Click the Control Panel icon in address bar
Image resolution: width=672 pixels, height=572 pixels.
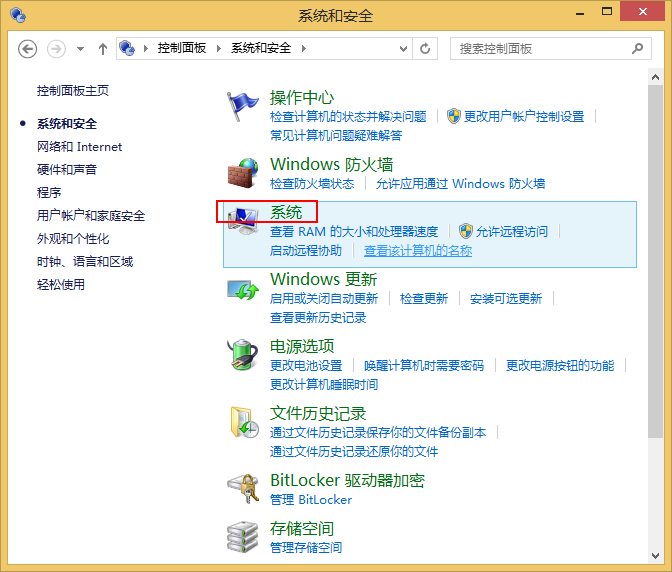coord(127,48)
